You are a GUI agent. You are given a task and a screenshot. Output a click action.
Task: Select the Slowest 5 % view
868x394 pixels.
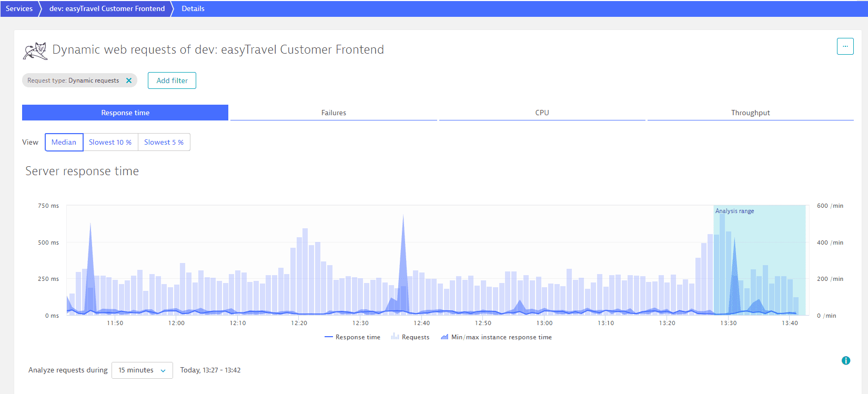164,142
